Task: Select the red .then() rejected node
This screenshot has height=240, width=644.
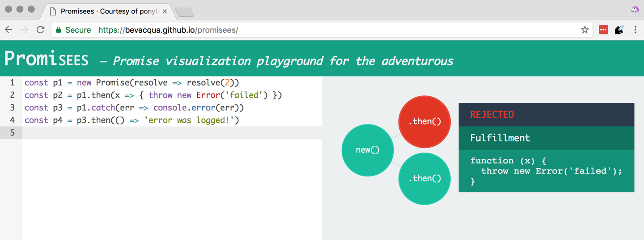Action: click(424, 121)
